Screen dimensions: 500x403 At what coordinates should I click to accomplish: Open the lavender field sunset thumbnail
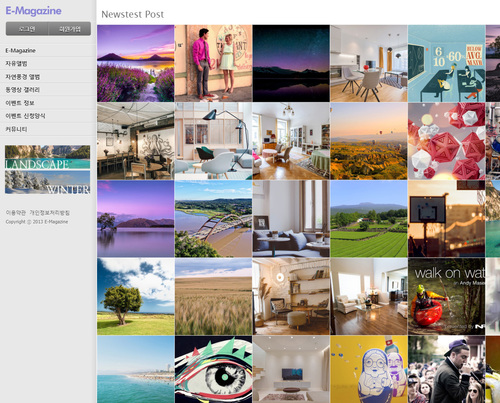tap(136, 63)
